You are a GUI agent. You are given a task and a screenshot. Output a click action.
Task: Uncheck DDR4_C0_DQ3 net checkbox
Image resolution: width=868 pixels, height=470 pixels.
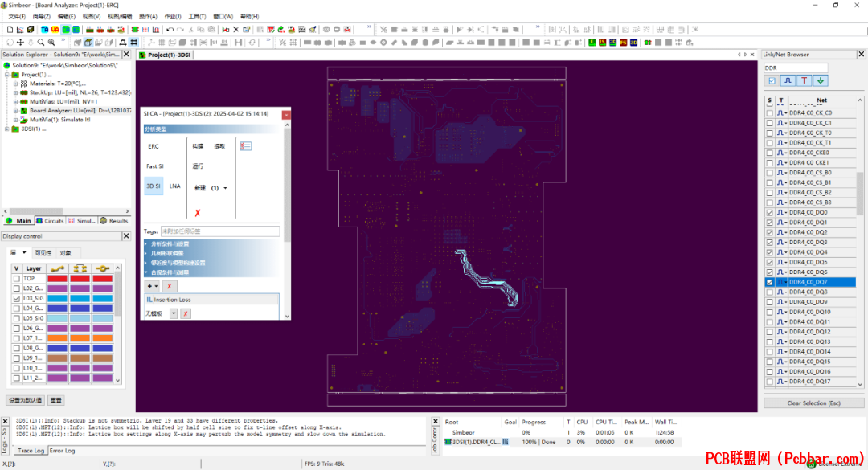click(x=769, y=243)
